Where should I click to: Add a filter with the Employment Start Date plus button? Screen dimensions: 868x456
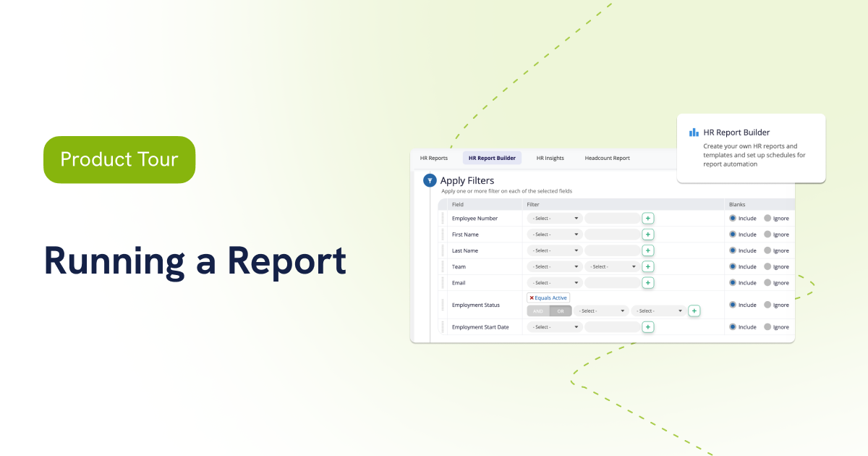pos(648,327)
